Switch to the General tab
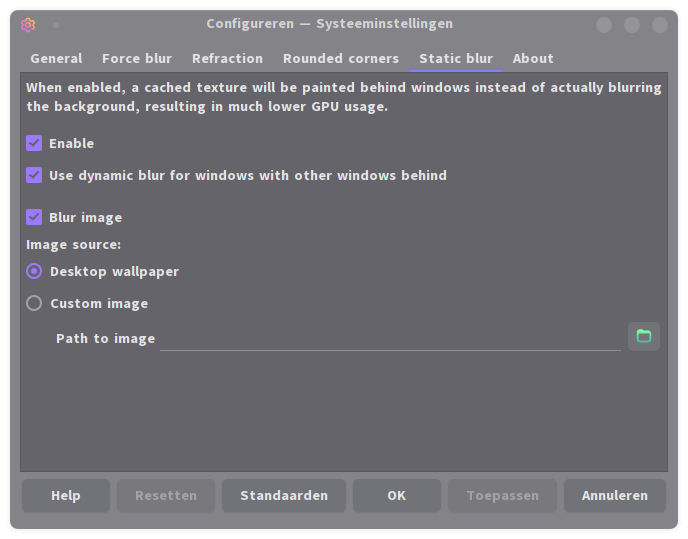Viewport: 688px width, 539px height. 56,58
